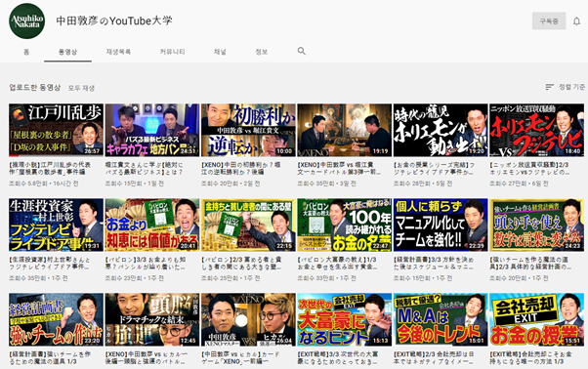This screenshot has width=588, height=369.
Task: Click title 【経営計画書】3/3 方針を決めた後
Action: click(434, 263)
